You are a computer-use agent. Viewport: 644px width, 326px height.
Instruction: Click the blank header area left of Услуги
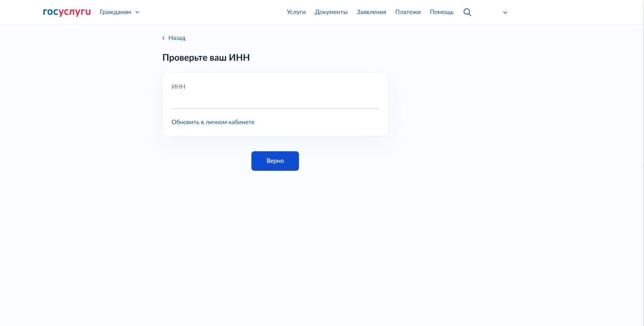pyautogui.click(x=214, y=12)
